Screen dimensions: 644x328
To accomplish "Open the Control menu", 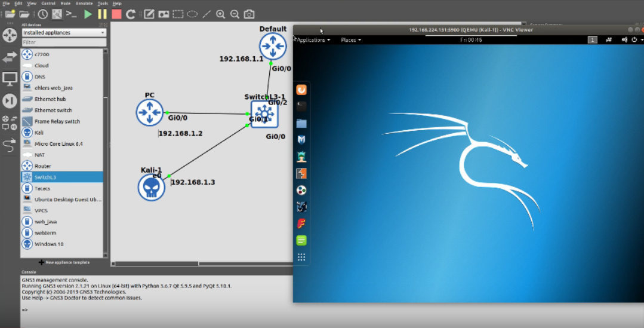I will coord(48,4).
